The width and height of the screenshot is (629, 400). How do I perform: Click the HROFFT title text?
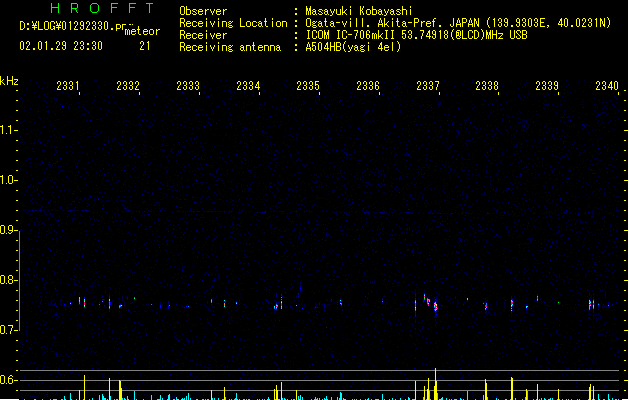tap(102, 8)
